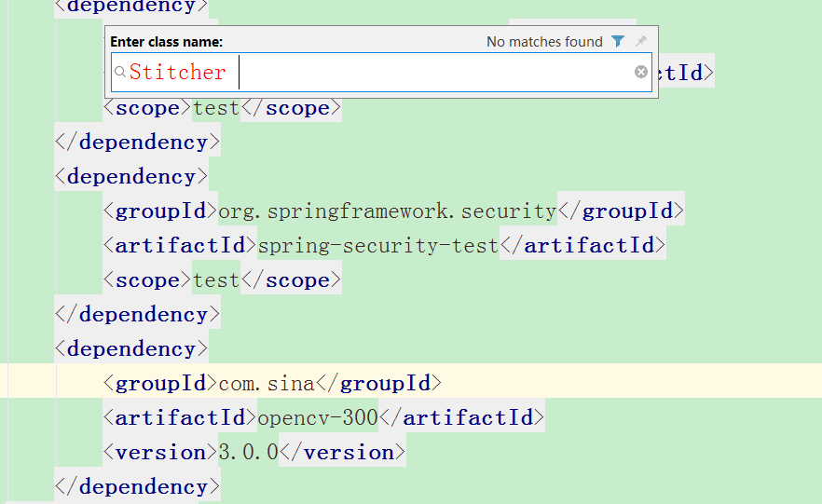Click the "Enter class name:" label
This screenshot has width=822, height=504.
[x=167, y=42]
